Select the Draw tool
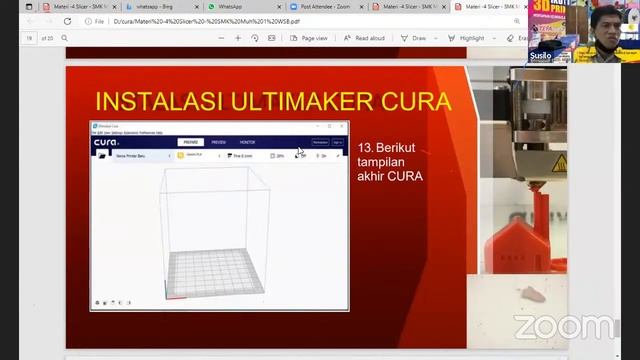 (x=413, y=38)
